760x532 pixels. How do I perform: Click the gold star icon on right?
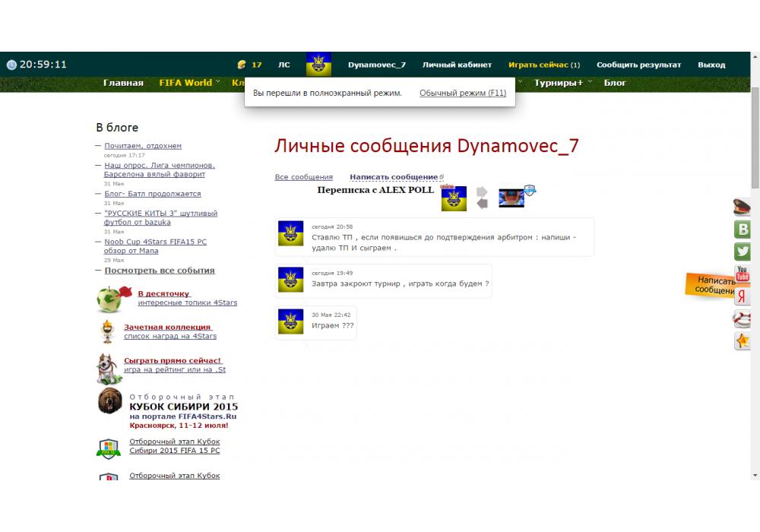(x=743, y=341)
